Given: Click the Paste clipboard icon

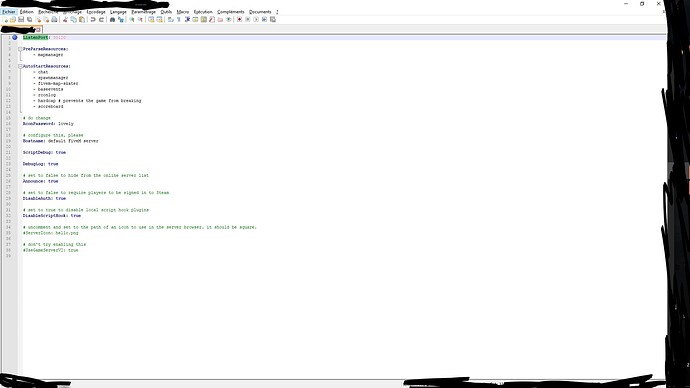Looking at the screenshot, I should pyautogui.click(x=81, y=19).
